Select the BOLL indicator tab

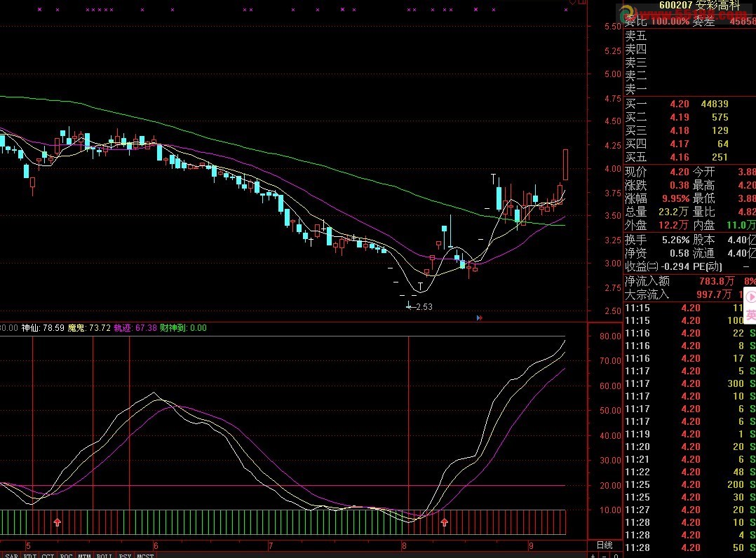pyautogui.click(x=104, y=555)
